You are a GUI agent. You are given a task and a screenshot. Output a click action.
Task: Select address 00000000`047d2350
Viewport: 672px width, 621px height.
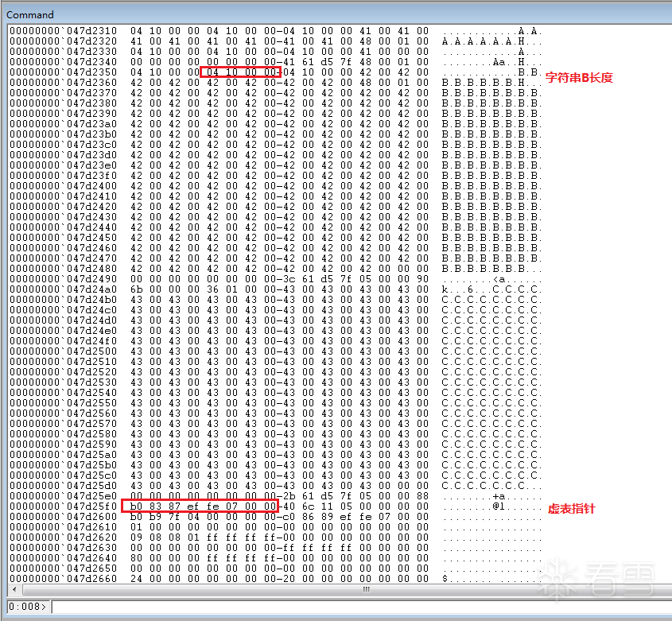tap(63, 72)
